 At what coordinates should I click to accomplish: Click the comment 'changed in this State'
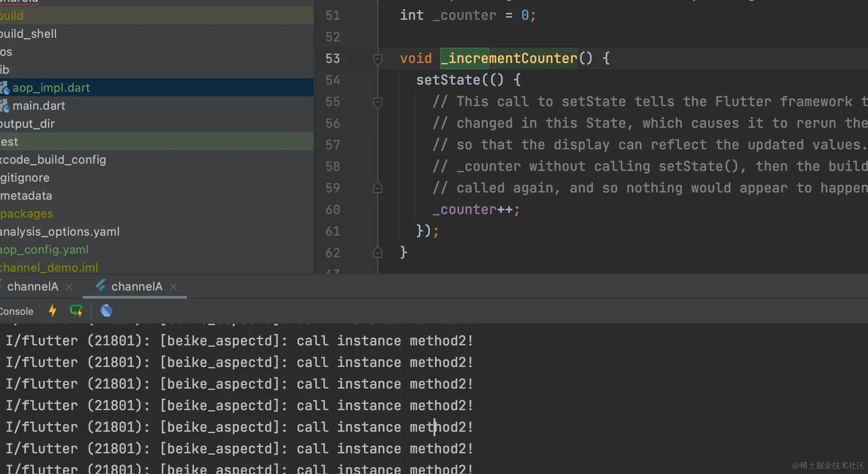[650, 123]
